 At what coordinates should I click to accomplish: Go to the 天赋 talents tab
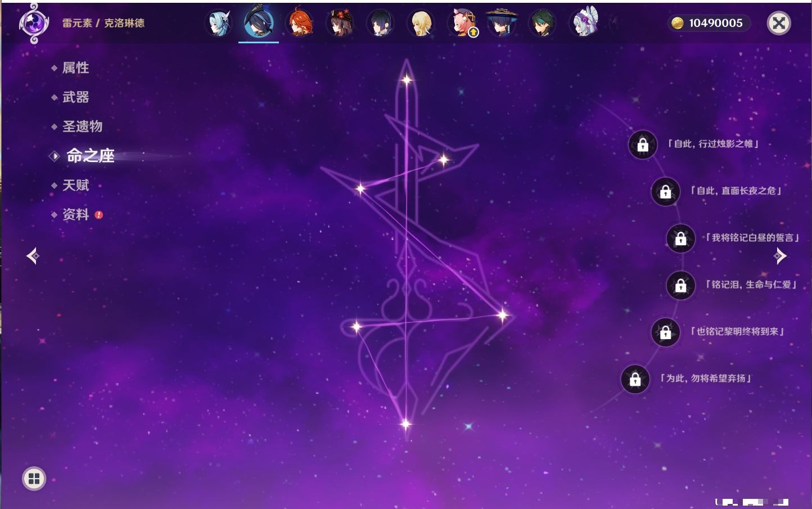tap(75, 185)
